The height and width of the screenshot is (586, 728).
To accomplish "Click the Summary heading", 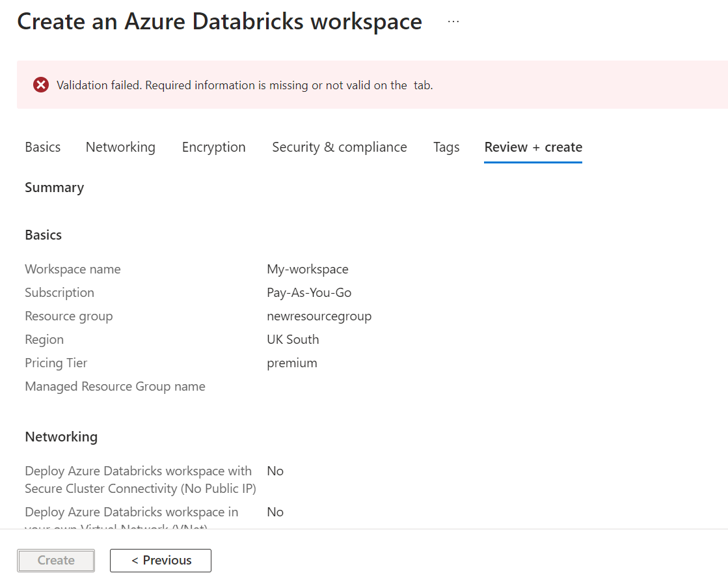I will [x=55, y=188].
